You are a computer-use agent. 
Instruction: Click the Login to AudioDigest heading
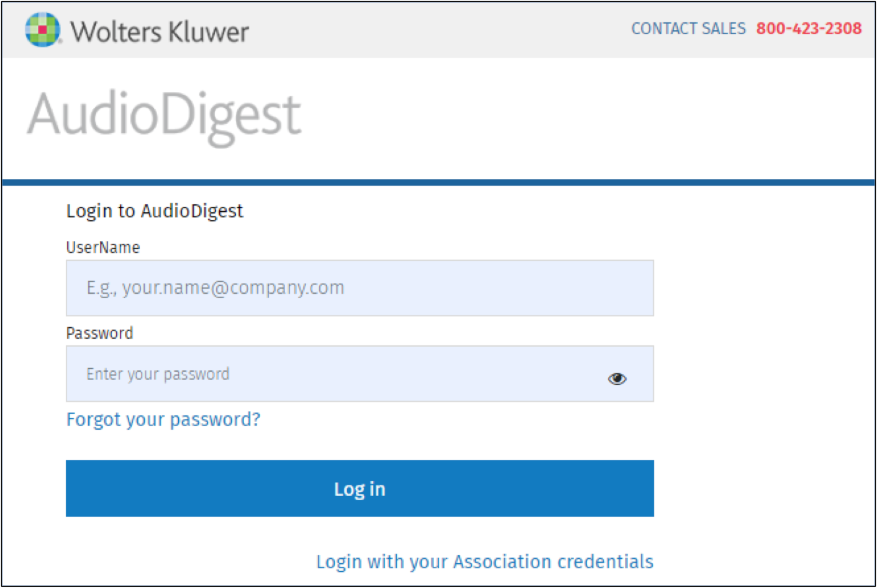click(x=155, y=211)
